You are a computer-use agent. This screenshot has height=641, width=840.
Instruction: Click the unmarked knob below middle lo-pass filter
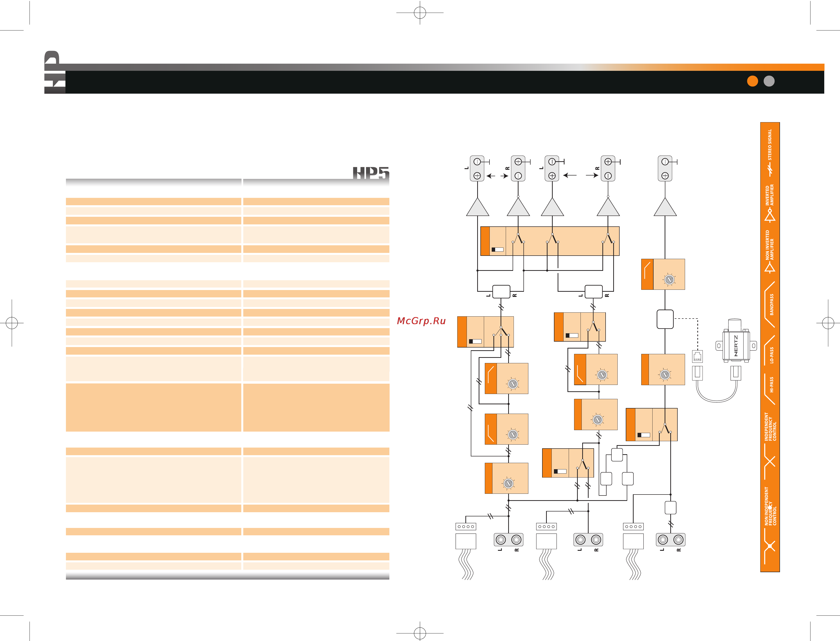tap(597, 420)
